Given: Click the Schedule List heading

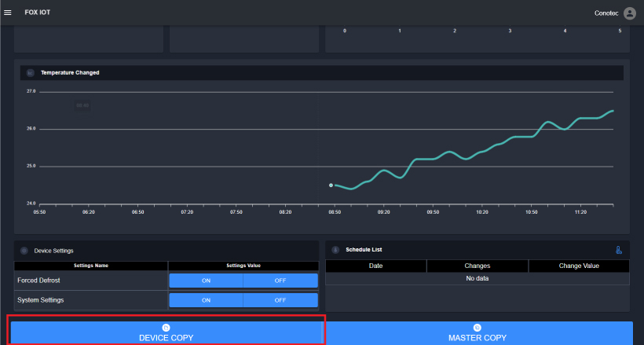Looking at the screenshot, I should (364, 250).
